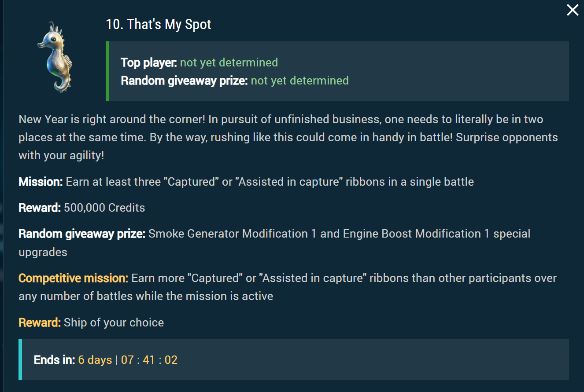This screenshot has height=392, width=584.
Task: Click the giveaway prize "not yet determined" status
Action: [299, 81]
